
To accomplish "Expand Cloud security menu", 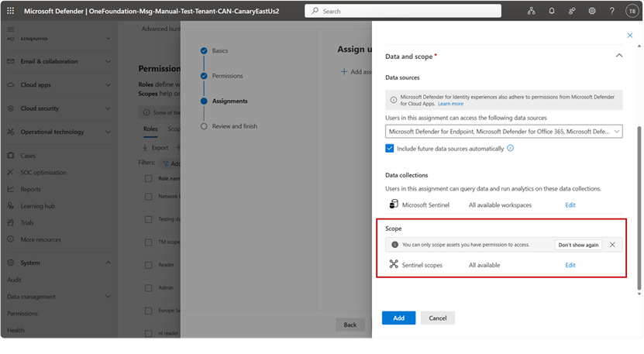I will point(108,108).
